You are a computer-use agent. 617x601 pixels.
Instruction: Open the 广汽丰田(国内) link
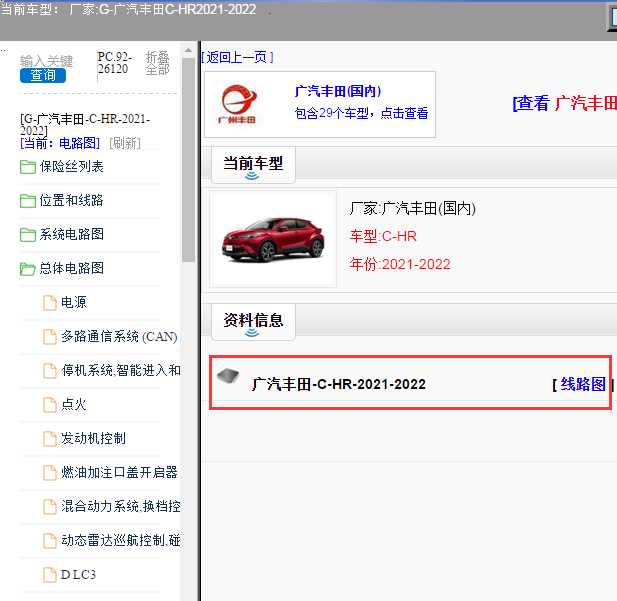pos(338,91)
